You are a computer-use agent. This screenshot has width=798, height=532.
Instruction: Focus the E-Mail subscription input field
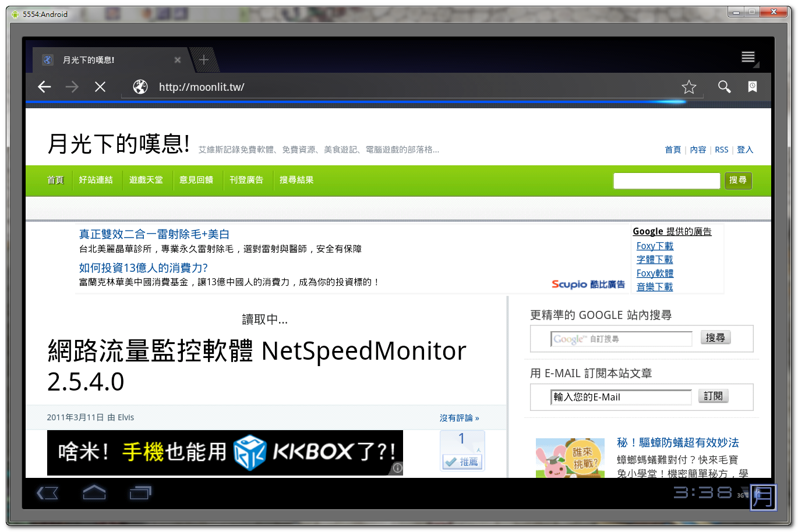point(620,397)
